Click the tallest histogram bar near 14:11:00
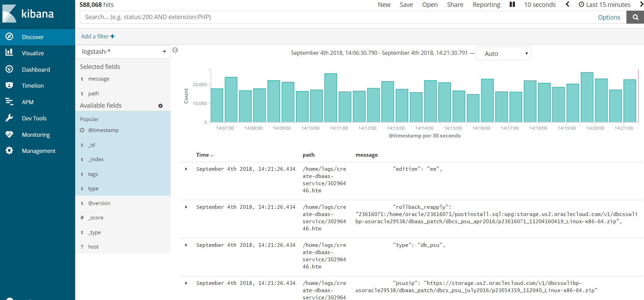The image size is (644, 300). (331, 98)
